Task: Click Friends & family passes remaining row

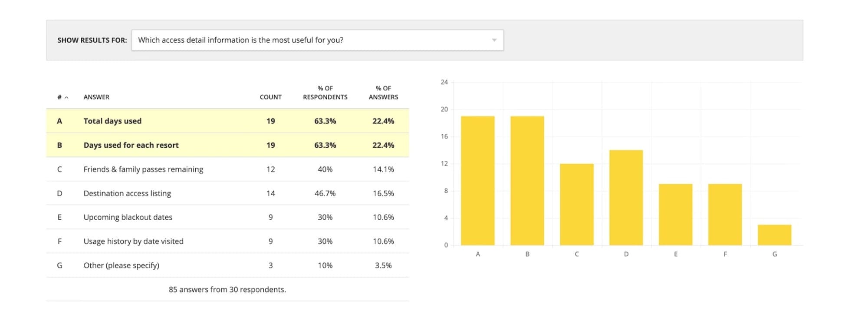Action: pyautogui.click(x=143, y=169)
